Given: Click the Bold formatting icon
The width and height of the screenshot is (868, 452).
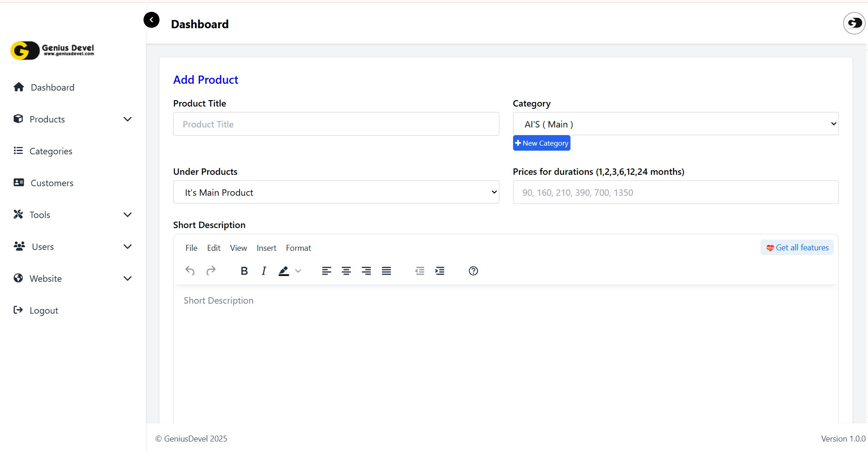Looking at the screenshot, I should coord(244,271).
